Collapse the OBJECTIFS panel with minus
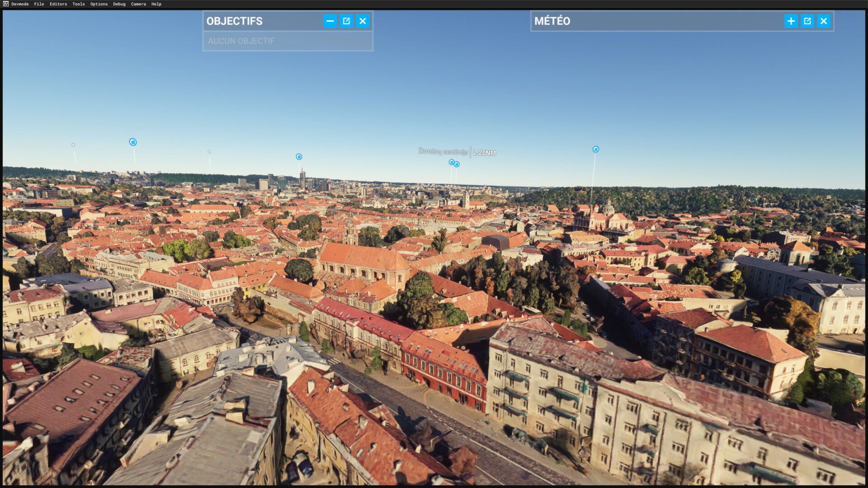Image resolution: width=868 pixels, height=488 pixels. click(330, 21)
